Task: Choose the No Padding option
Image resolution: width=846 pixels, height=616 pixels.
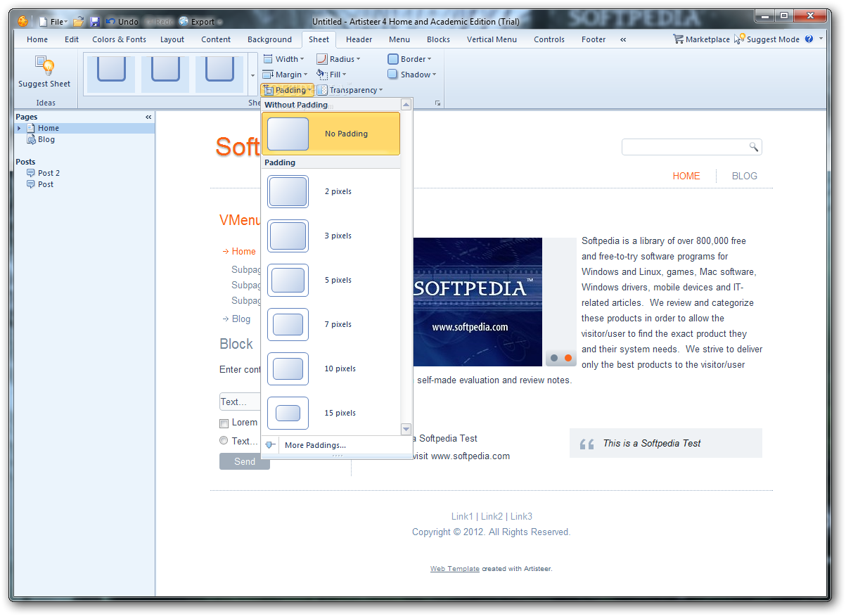Action: [331, 134]
